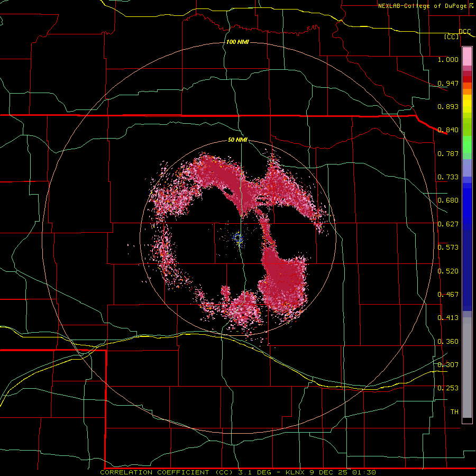Click the blue clutter cluster at radar center
The width and height of the screenshot is (476, 476).
[x=238, y=239]
